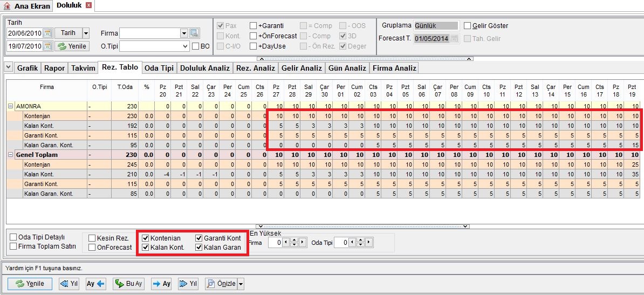Viewport: 644px width, 295px height.
Task: Switch to the Doluluk Analiz tab
Action: [205, 68]
